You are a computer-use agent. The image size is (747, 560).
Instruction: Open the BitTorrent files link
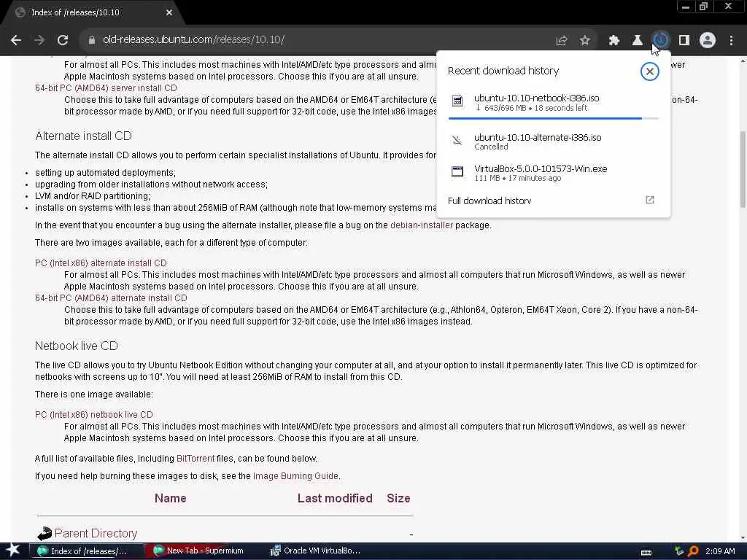pos(196,459)
